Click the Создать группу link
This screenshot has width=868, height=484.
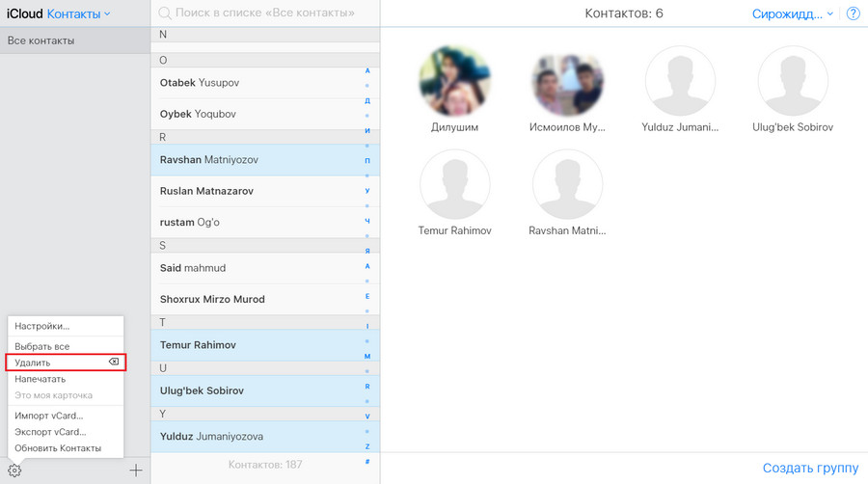click(810, 469)
